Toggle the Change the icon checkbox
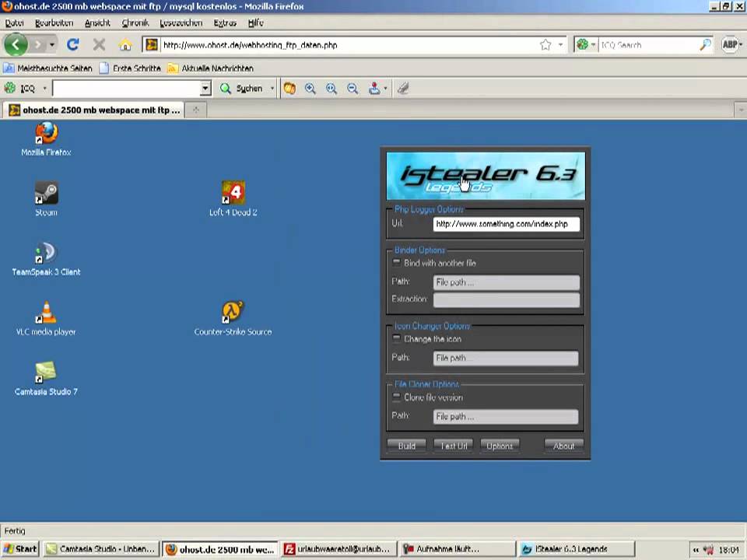Image resolution: width=747 pixels, height=560 pixels. [x=396, y=338]
